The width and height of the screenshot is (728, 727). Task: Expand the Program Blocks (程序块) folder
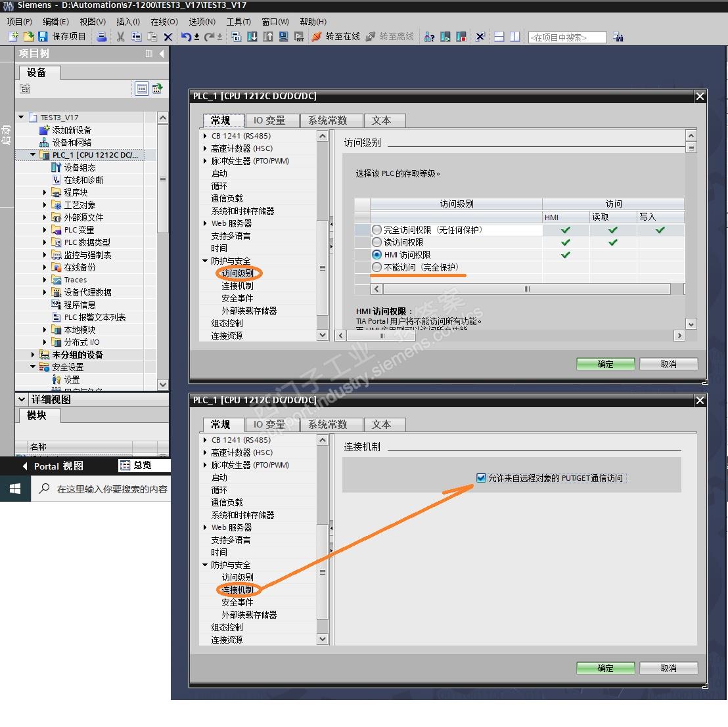tap(45, 192)
